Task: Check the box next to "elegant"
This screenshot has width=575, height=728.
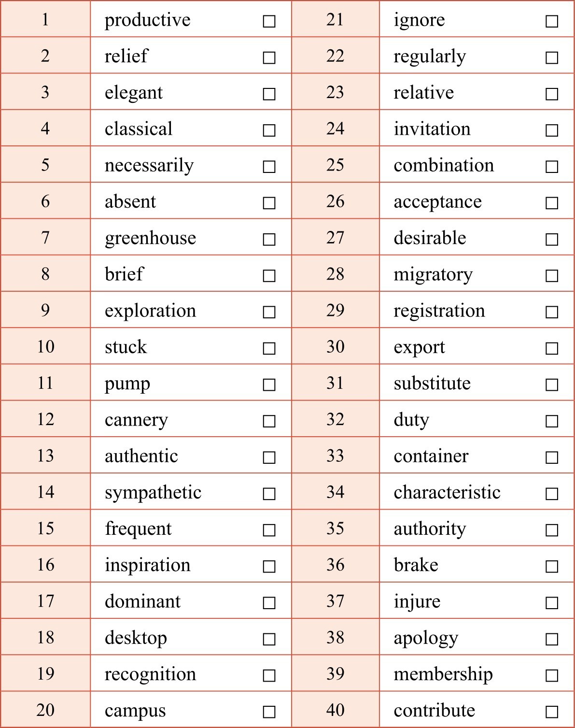Action: click(x=269, y=94)
